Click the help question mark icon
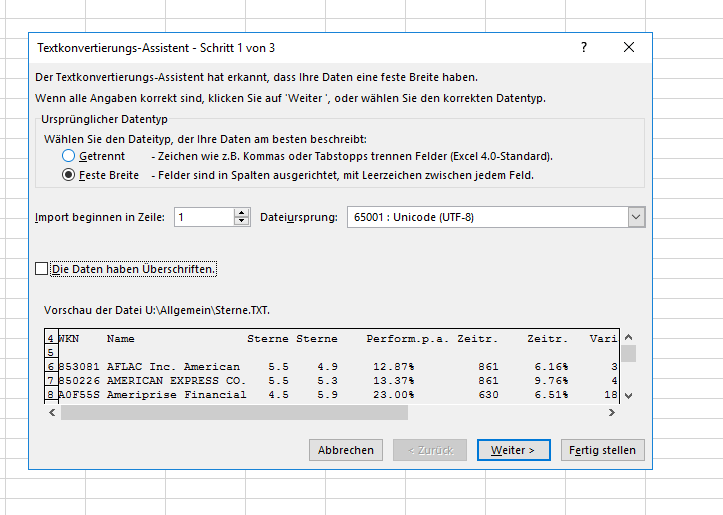Image resolution: width=723 pixels, height=515 pixels. [x=584, y=47]
